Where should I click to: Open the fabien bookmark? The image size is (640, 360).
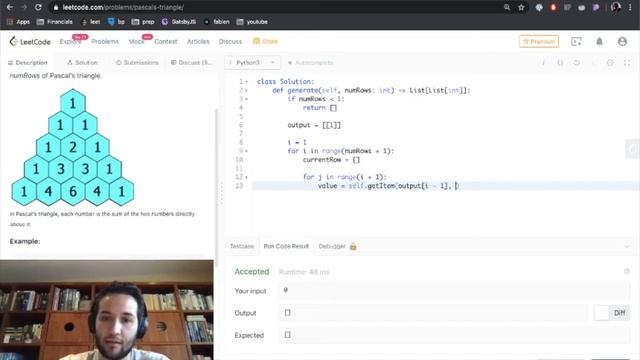click(217, 22)
